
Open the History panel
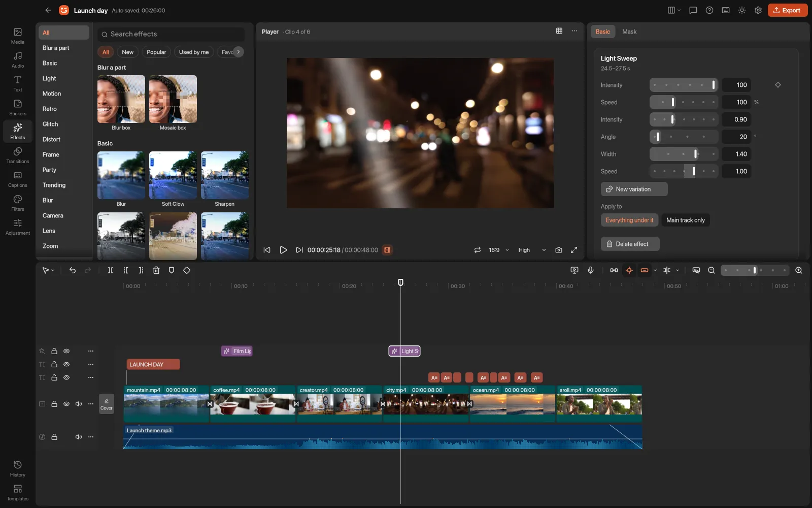click(x=18, y=468)
